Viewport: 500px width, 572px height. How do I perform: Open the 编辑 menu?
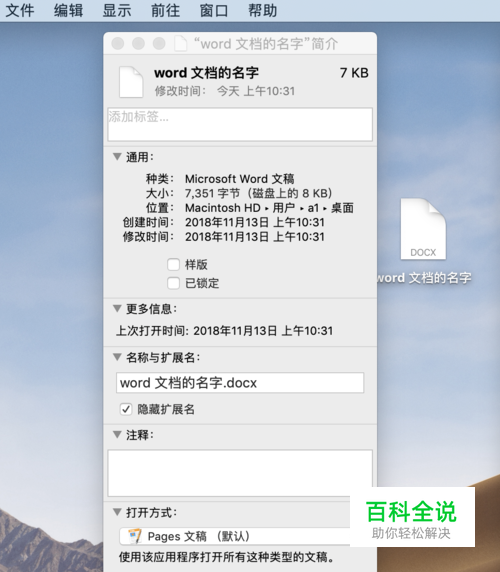pyautogui.click(x=69, y=10)
